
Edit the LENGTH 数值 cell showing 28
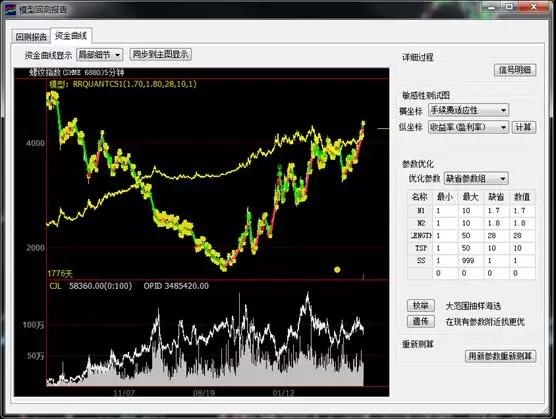pos(522,235)
